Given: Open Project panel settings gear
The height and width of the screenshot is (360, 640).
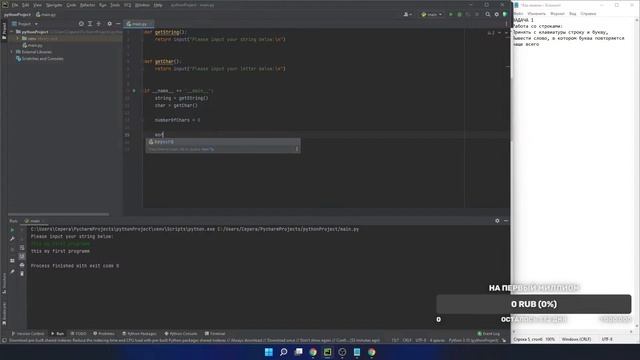Looking at the screenshot, I should tap(109, 24).
